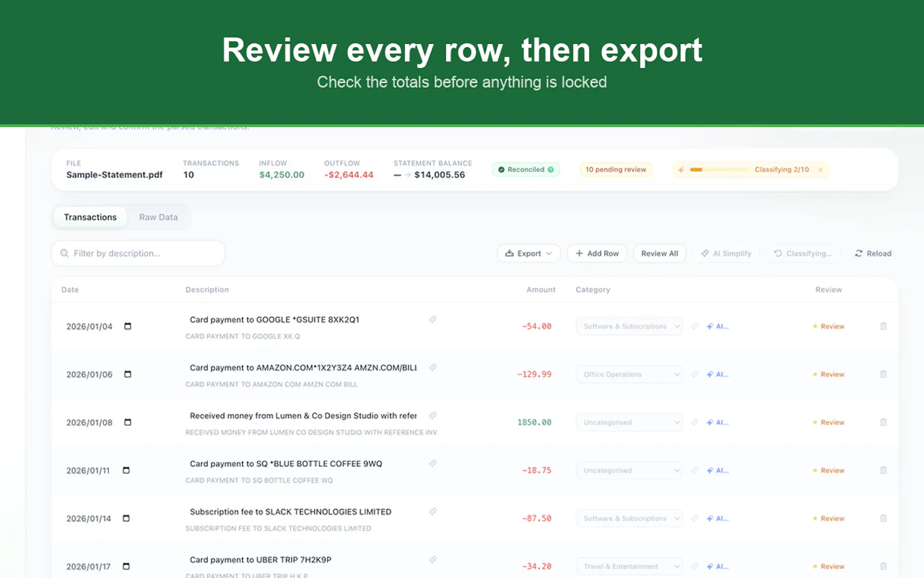Viewport: 924px width, 578px height.
Task: Edit the description Card payment to UBER TRIP 7H2K9P
Action: pos(260,560)
